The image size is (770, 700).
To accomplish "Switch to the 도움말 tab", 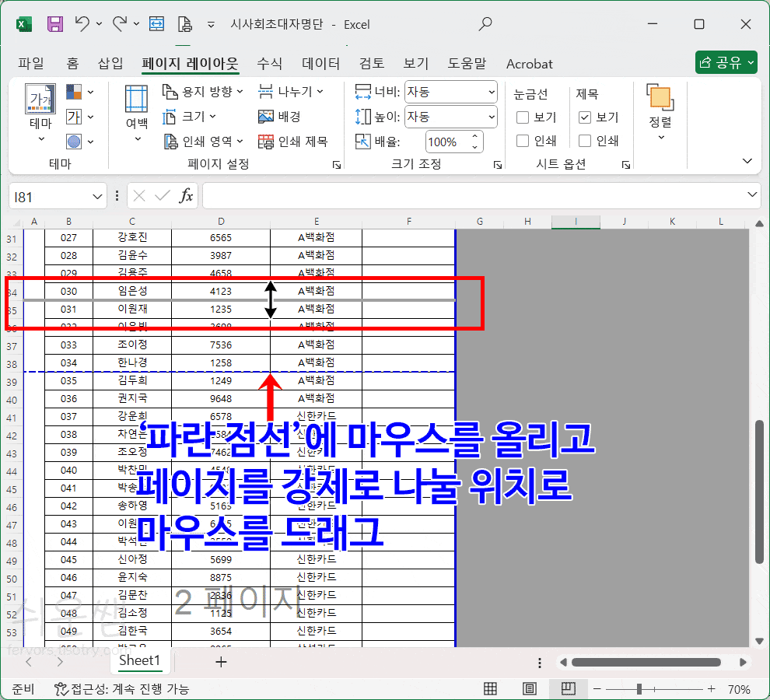I will point(467,63).
